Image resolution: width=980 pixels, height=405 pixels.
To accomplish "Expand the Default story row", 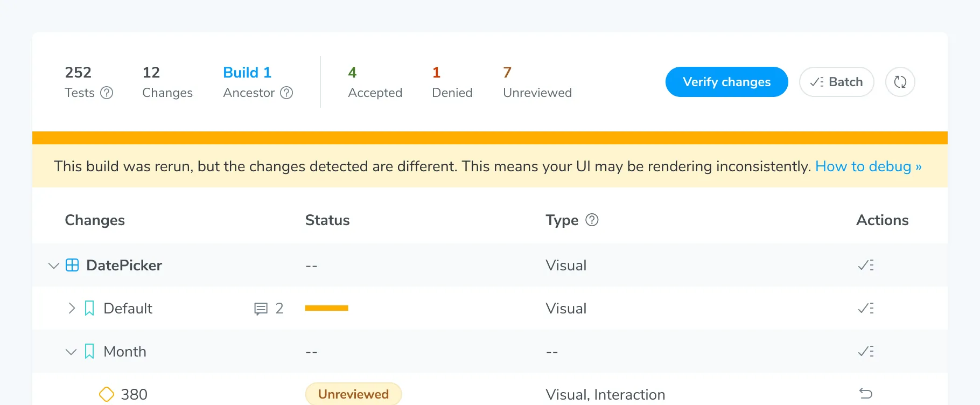I will [x=71, y=308].
